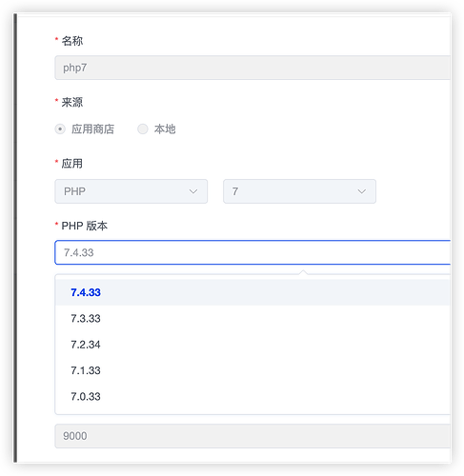The image size is (464, 476).
Task: Click the 名称 input containing php7
Action: click(252, 68)
